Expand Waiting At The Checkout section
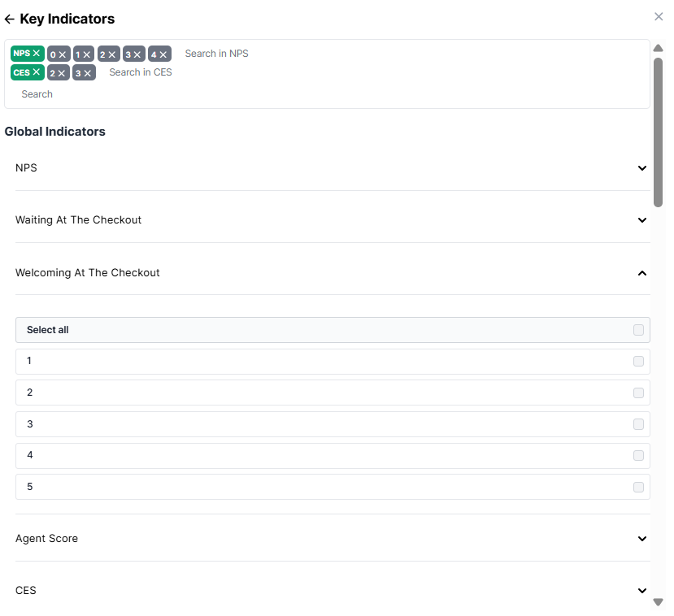Viewport: 674px width, 616px height. [641, 220]
